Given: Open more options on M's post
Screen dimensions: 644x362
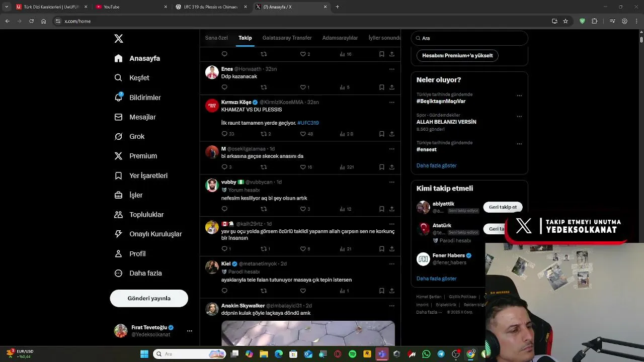Looking at the screenshot, I should [392, 149].
